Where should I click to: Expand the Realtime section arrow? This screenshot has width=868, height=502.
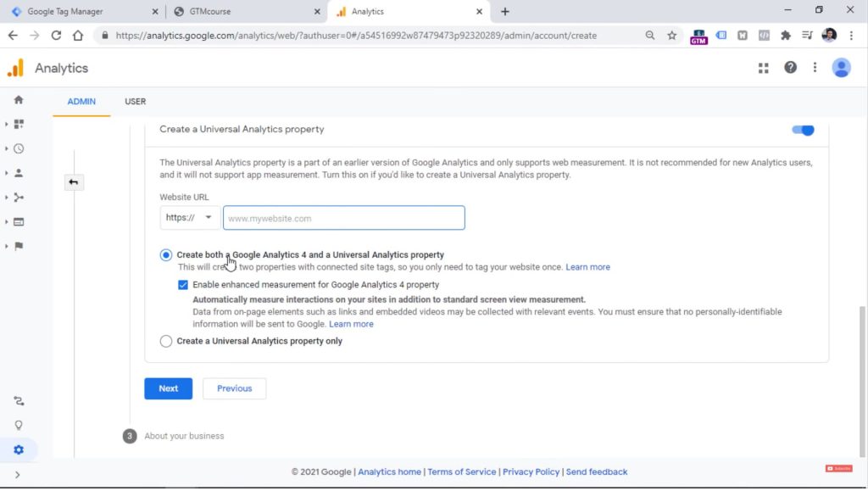click(x=6, y=148)
